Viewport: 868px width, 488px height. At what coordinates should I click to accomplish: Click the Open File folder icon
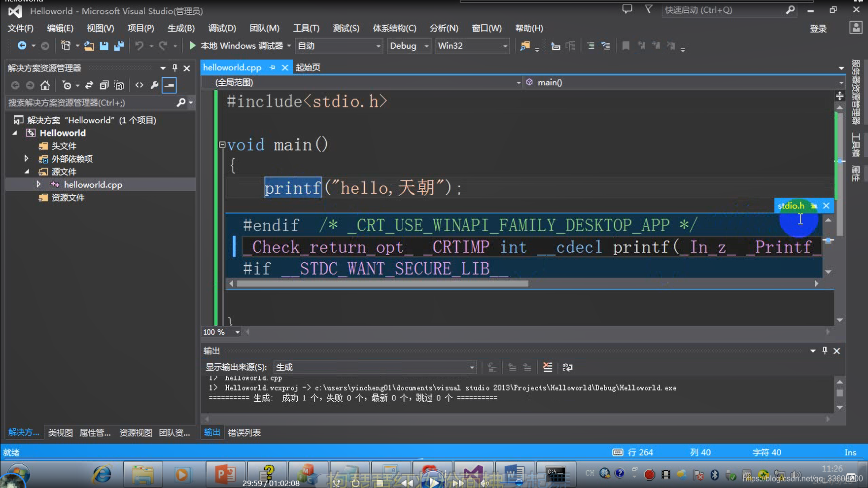pyautogui.click(x=89, y=46)
